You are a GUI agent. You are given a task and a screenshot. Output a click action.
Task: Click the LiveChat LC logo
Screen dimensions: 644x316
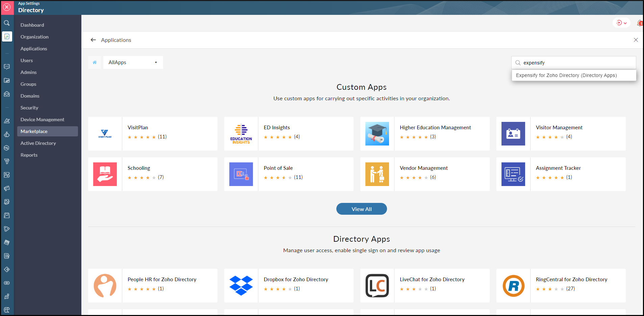pyautogui.click(x=377, y=285)
